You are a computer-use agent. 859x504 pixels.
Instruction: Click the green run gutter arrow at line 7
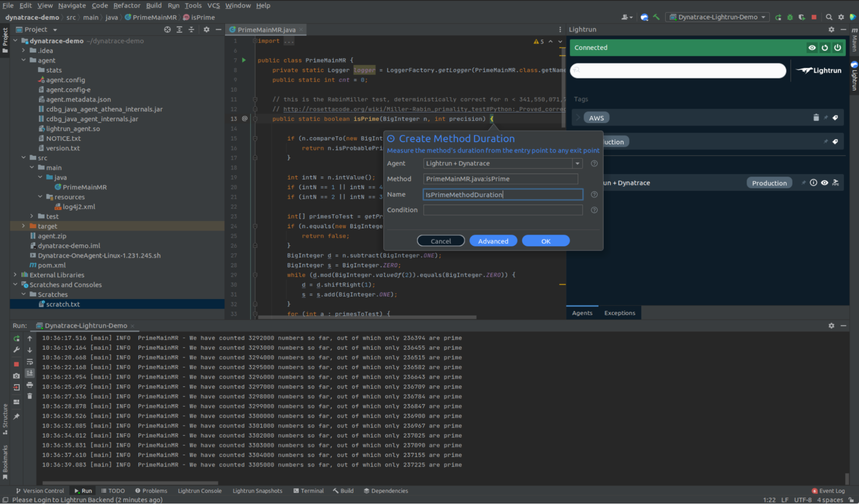(244, 60)
